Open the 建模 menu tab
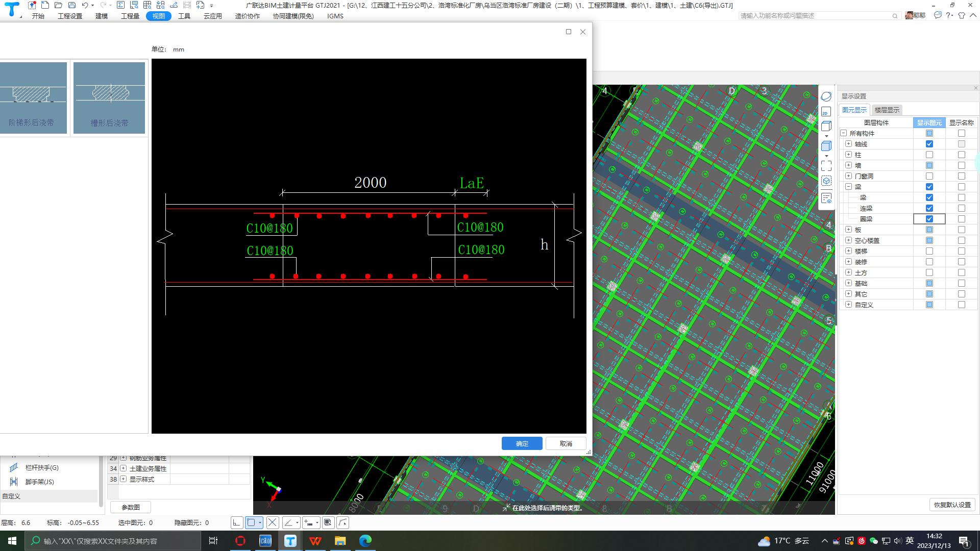980x551 pixels. 102,16
